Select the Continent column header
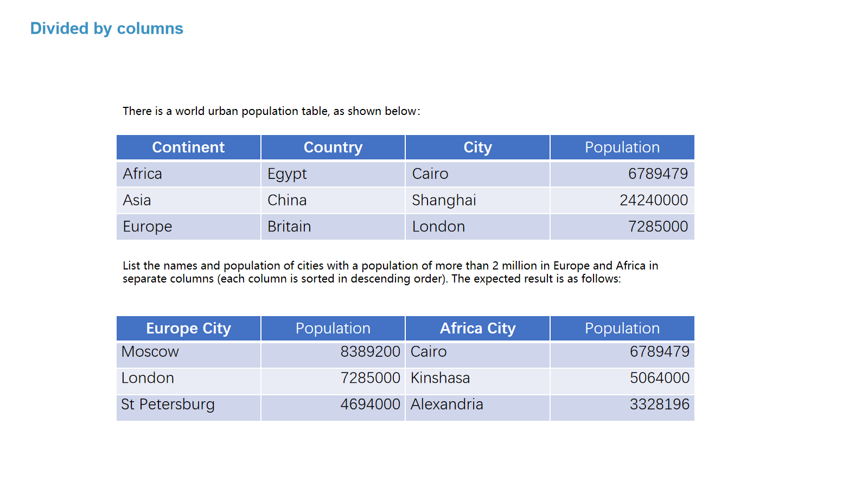Image resolution: width=868 pixels, height=488 pixels. 188,147
